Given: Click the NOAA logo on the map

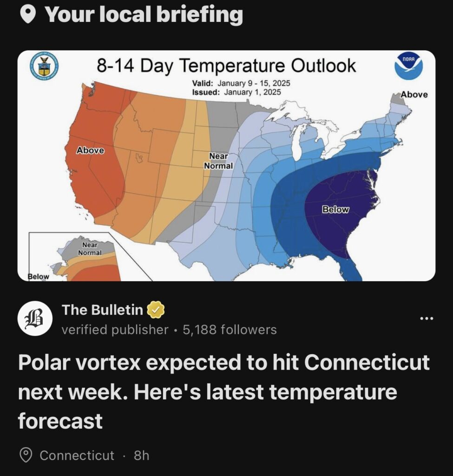Looking at the screenshot, I should coord(408,66).
